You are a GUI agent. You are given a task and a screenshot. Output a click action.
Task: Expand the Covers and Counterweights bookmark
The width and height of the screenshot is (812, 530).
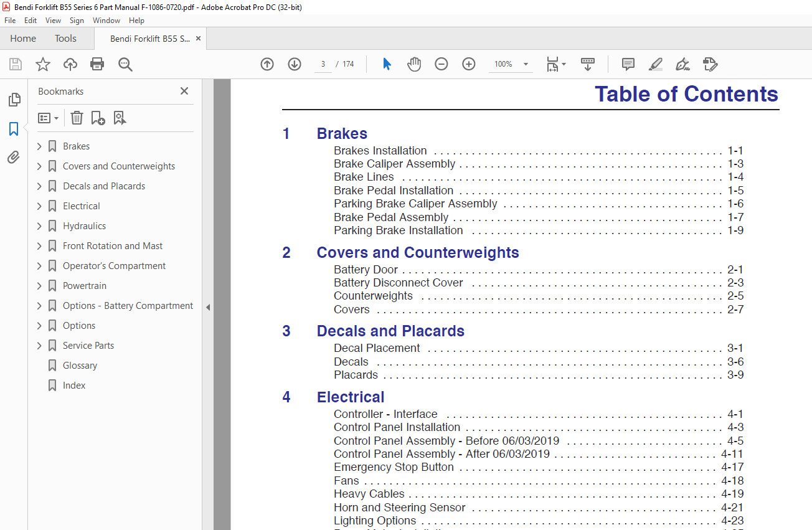[x=39, y=166]
